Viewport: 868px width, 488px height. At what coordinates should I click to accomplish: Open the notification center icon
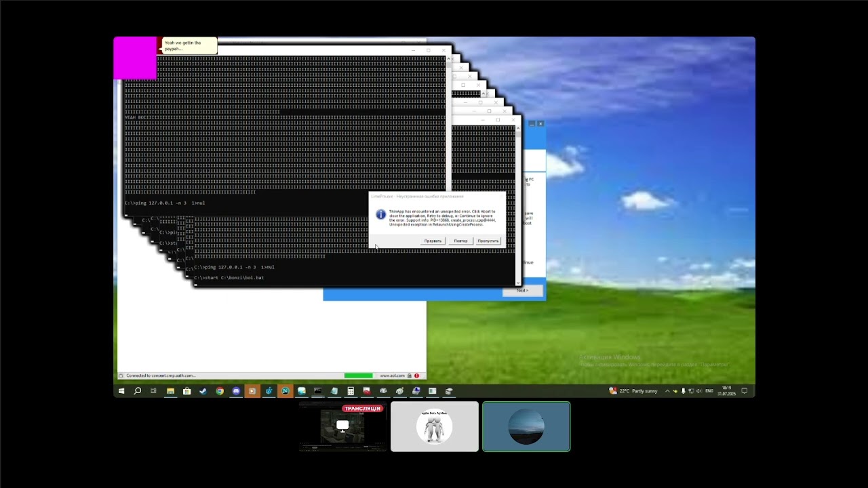click(x=745, y=391)
